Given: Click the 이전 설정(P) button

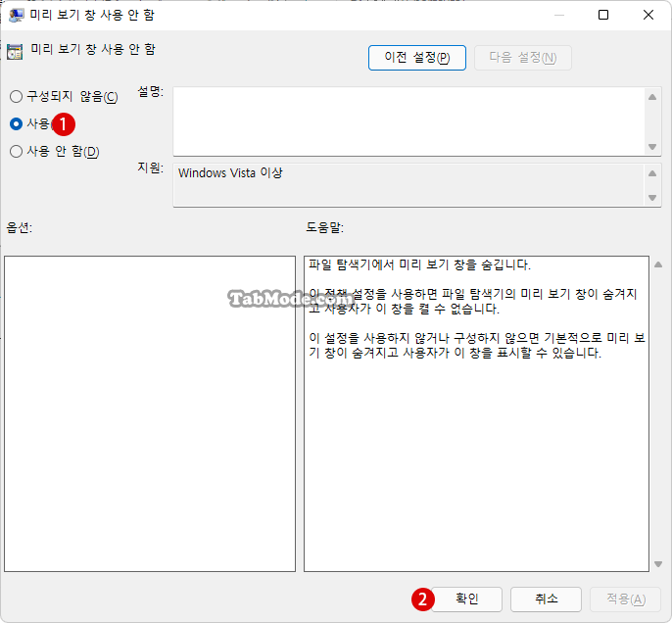Looking at the screenshot, I should click(417, 58).
